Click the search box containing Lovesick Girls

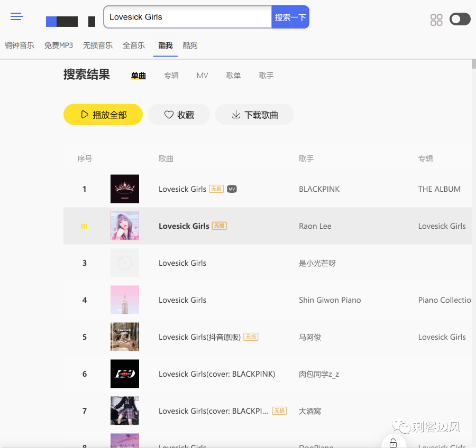click(187, 17)
